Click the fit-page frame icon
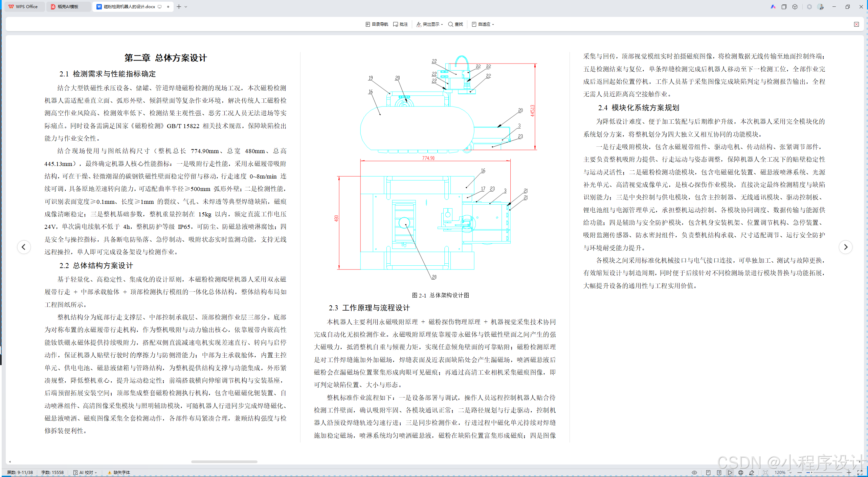Image resolution: width=868 pixels, height=477 pixels. pyautogui.click(x=765, y=473)
